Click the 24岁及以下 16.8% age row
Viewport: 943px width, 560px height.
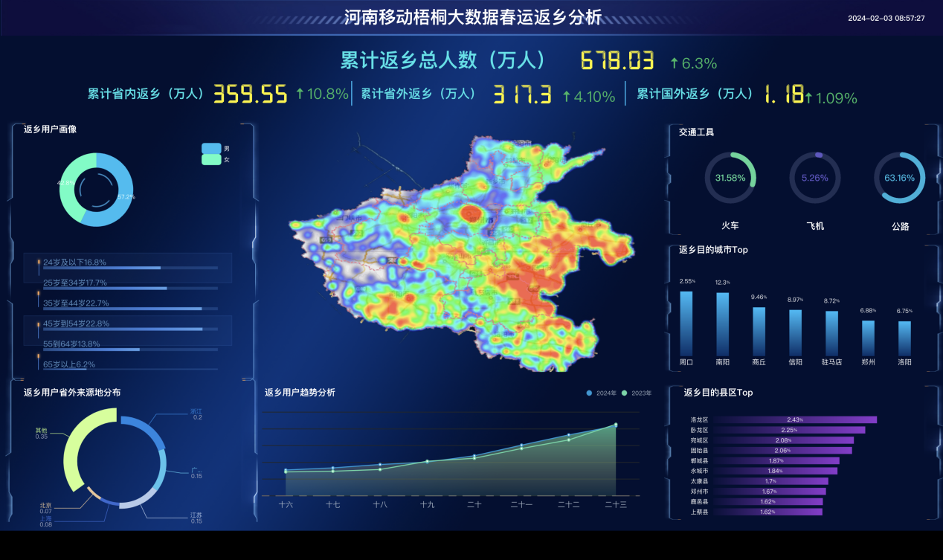pyautogui.click(x=130, y=263)
